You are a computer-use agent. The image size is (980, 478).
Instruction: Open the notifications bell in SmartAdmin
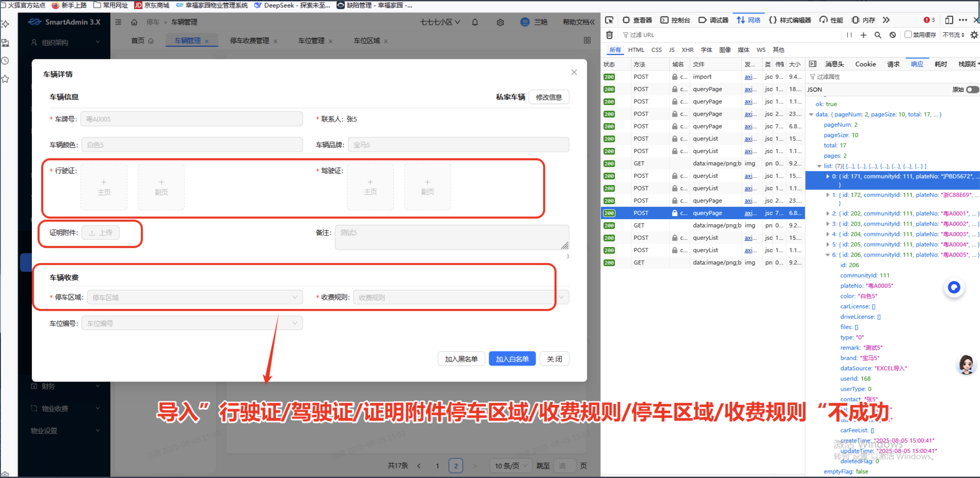pyautogui.click(x=475, y=22)
